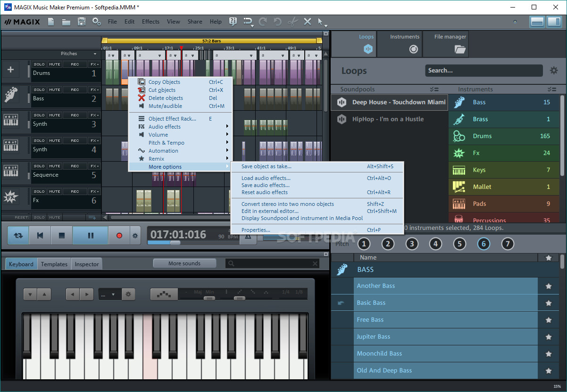Viewport: 567px width, 392px height.
Task: Click the X delete icon in the toolbar
Action: click(x=308, y=22)
